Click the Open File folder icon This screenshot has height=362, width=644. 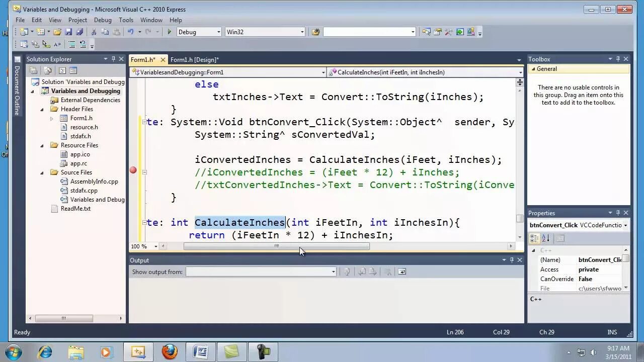(x=57, y=32)
